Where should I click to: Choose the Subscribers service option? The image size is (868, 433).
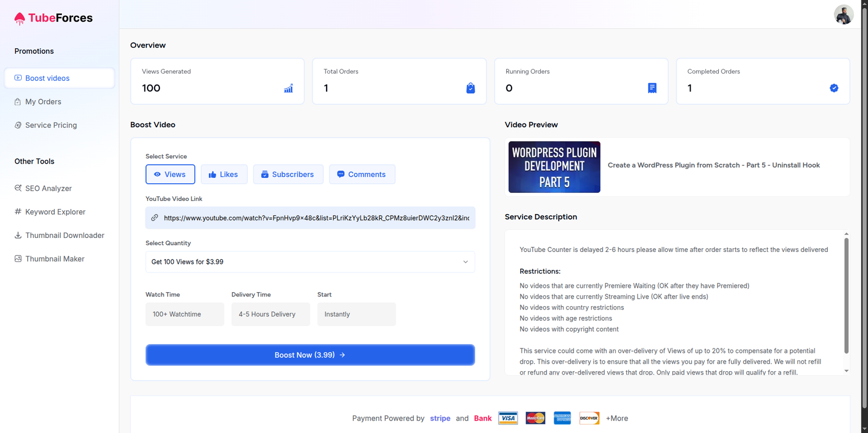288,175
